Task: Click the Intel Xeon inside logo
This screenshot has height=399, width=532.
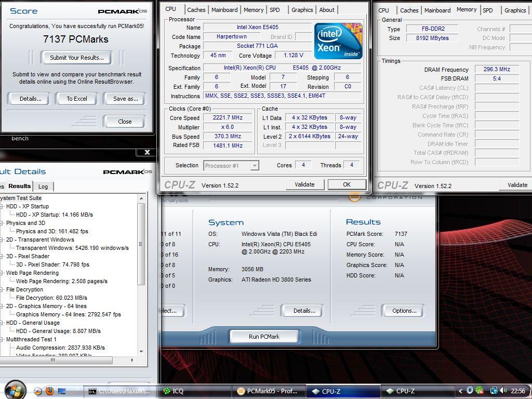Action: [338, 41]
